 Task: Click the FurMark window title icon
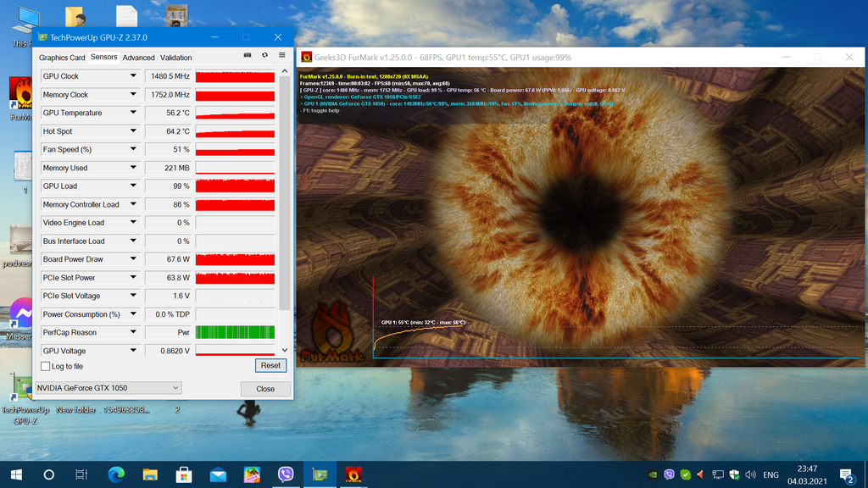coord(306,57)
